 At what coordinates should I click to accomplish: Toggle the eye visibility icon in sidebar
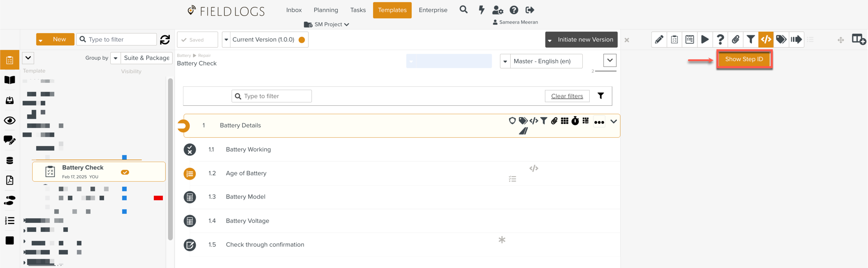[10, 121]
